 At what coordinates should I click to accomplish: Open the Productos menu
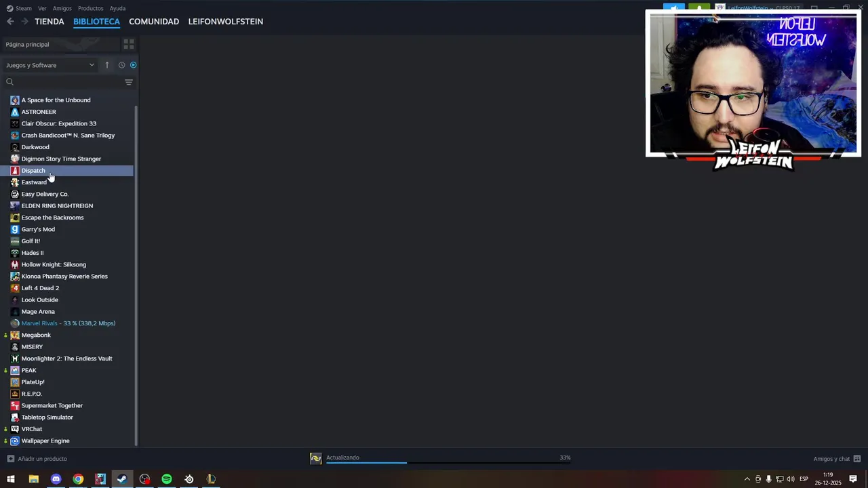pyautogui.click(x=90, y=8)
